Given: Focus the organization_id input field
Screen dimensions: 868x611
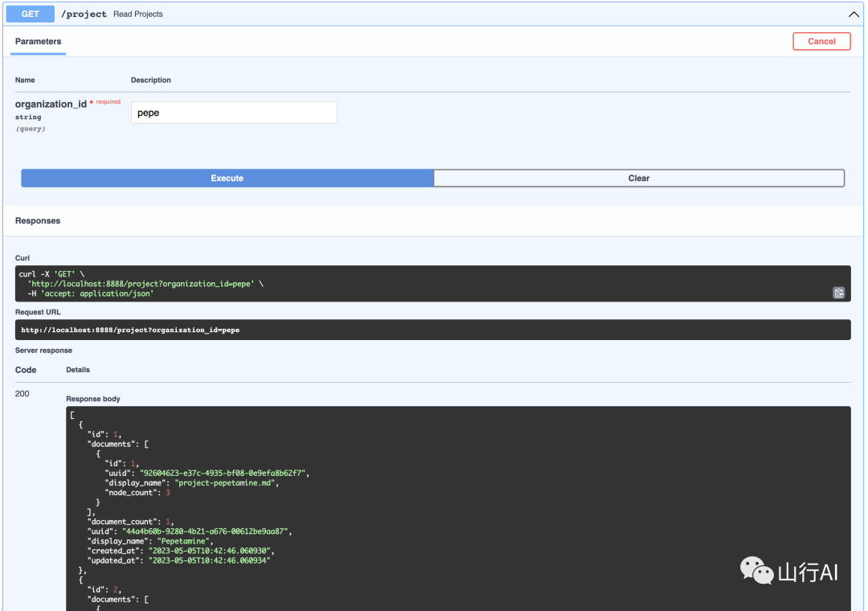Looking at the screenshot, I should 234,113.
